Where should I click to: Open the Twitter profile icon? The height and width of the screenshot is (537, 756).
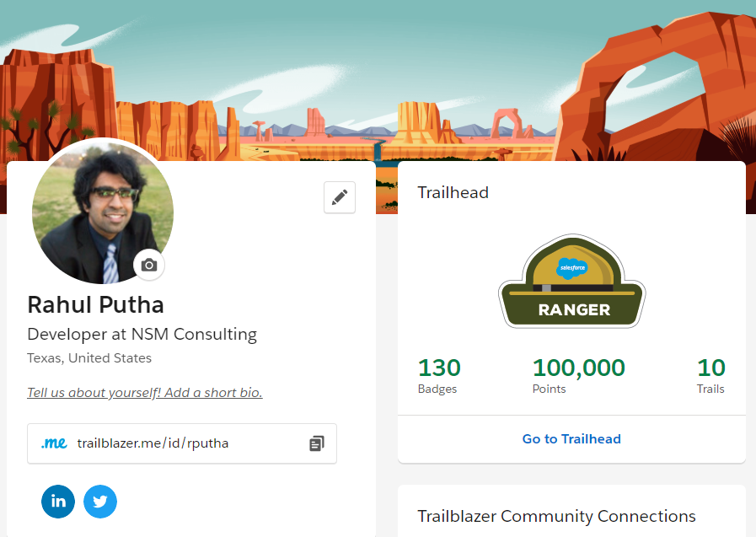pos(100,502)
